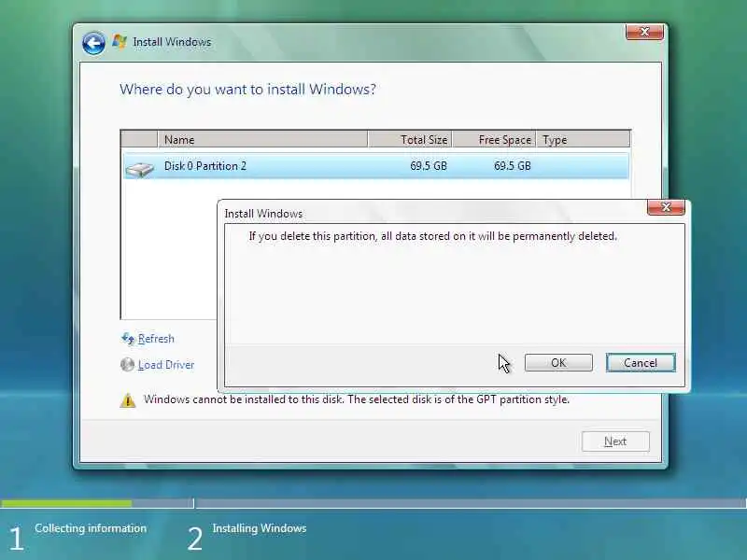Open the Load Driver link

tap(166, 365)
